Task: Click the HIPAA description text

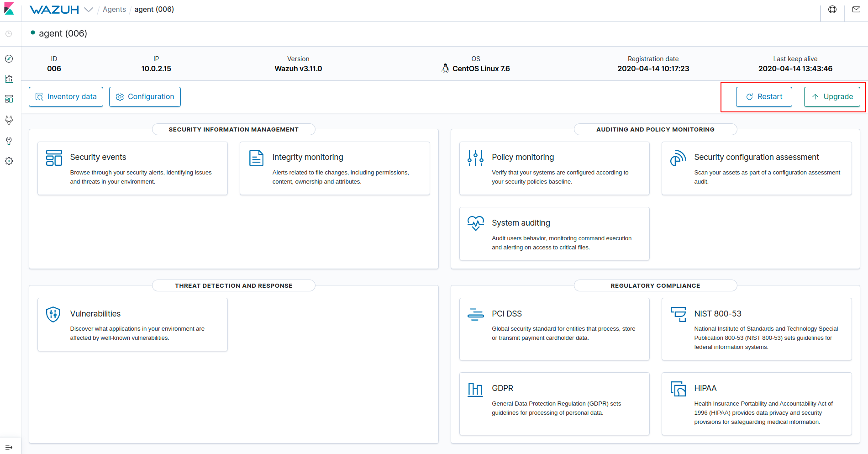Action: (763, 413)
